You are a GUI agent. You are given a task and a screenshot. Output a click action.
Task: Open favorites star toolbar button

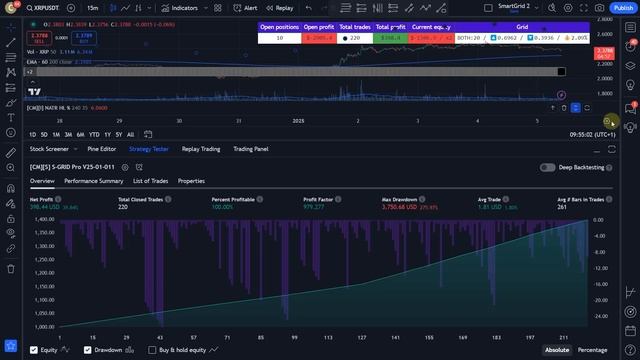coord(11,346)
